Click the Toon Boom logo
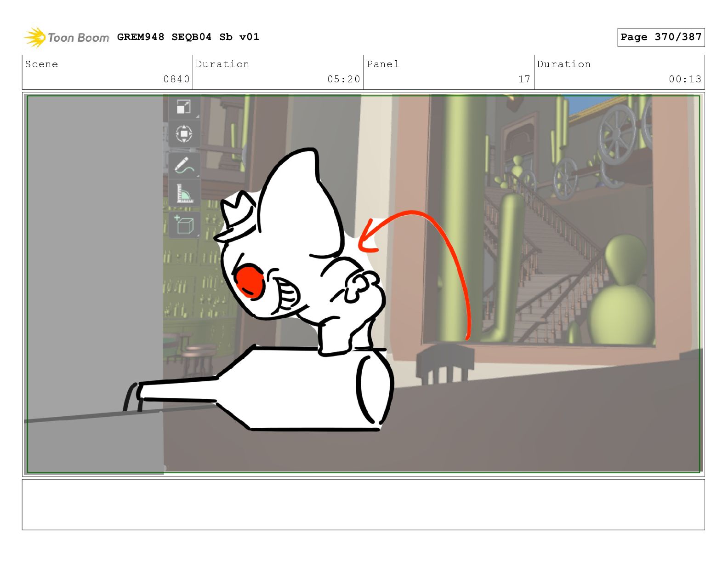728x563 pixels. point(67,37)
